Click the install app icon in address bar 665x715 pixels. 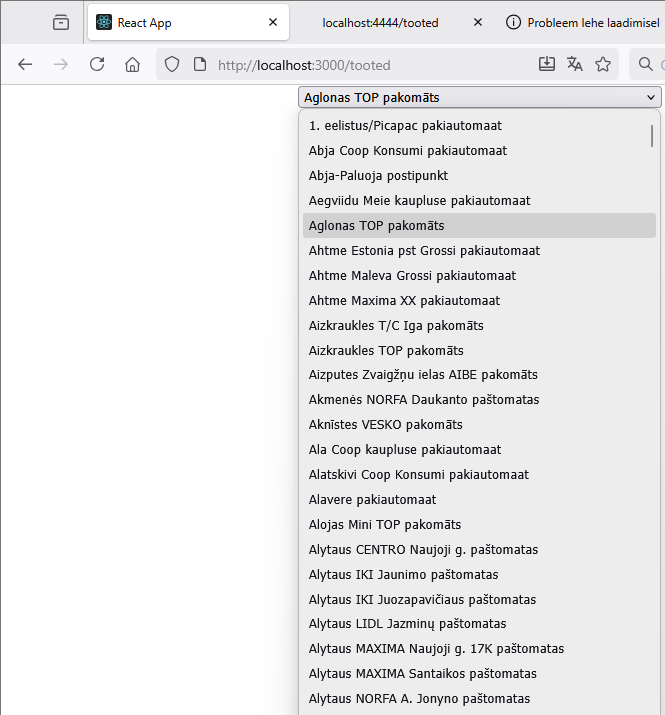pos(546,65)
